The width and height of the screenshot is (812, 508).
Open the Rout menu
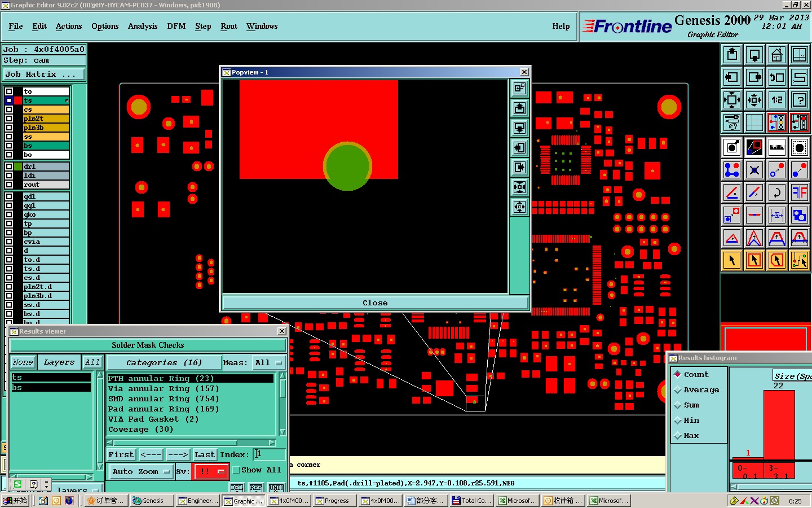(229, 27)
